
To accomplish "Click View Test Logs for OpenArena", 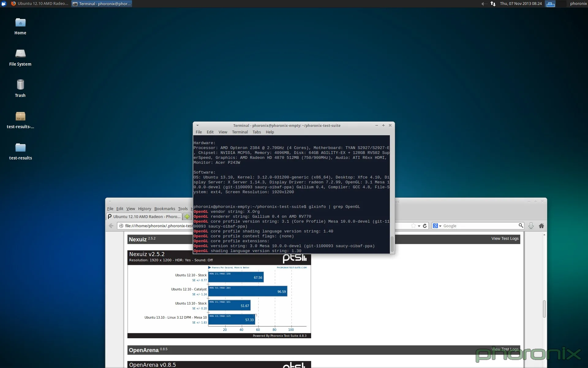I will 505,349.
